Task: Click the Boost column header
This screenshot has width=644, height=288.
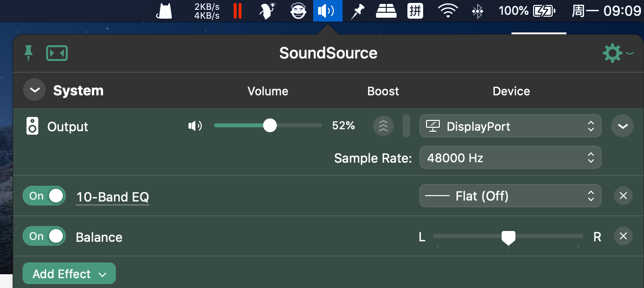Action: click(383, 91)
